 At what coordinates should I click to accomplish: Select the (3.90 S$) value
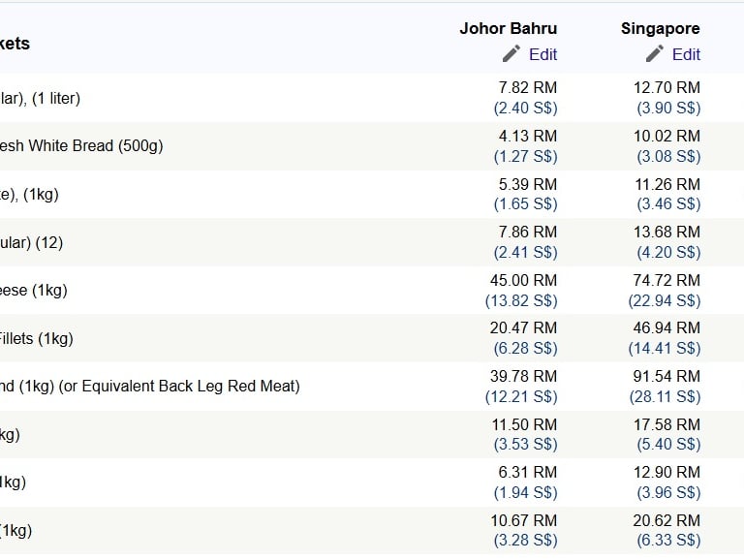(x=668, y=109)
